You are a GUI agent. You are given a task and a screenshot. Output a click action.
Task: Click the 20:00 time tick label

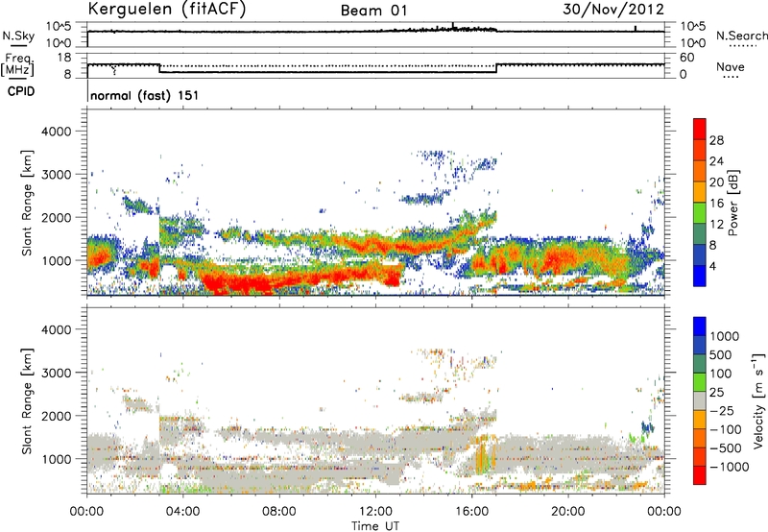point(567,512)
